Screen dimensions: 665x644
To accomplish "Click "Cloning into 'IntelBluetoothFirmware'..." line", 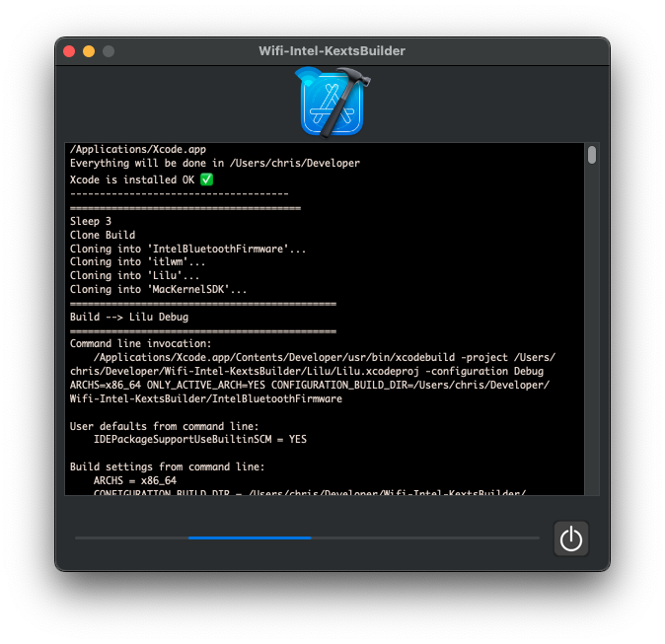I will [x=187, y=249].
